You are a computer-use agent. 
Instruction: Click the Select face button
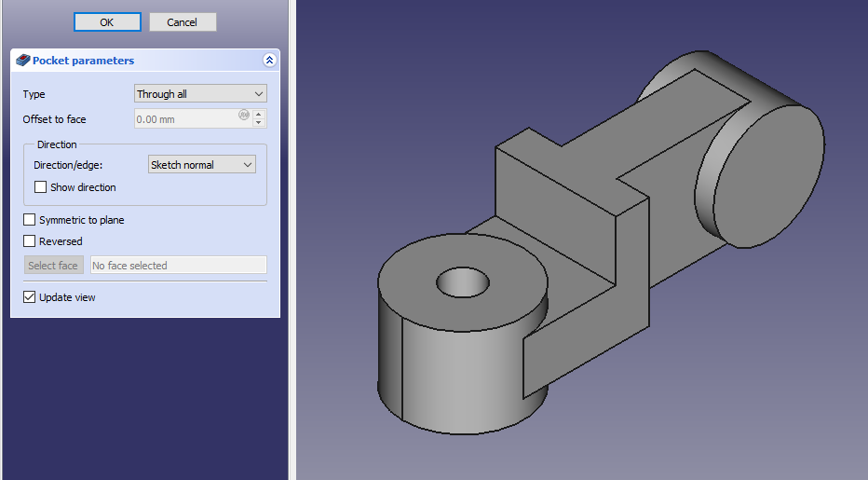pyautogui.click(x=53, y=266)
